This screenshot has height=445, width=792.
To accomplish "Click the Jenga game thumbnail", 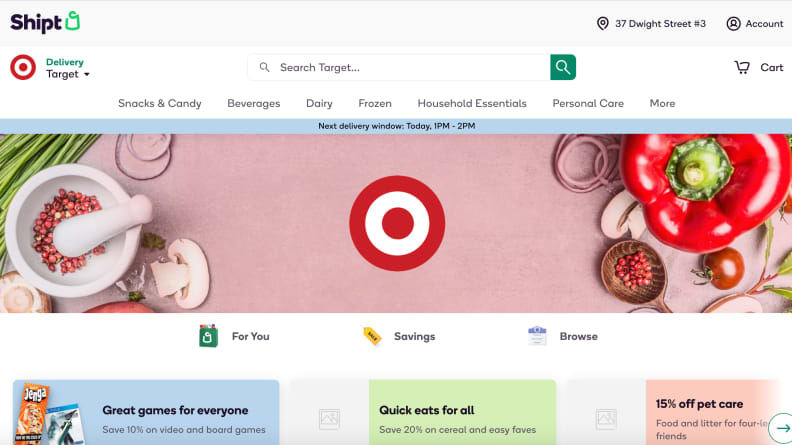I will pos(33,414).
